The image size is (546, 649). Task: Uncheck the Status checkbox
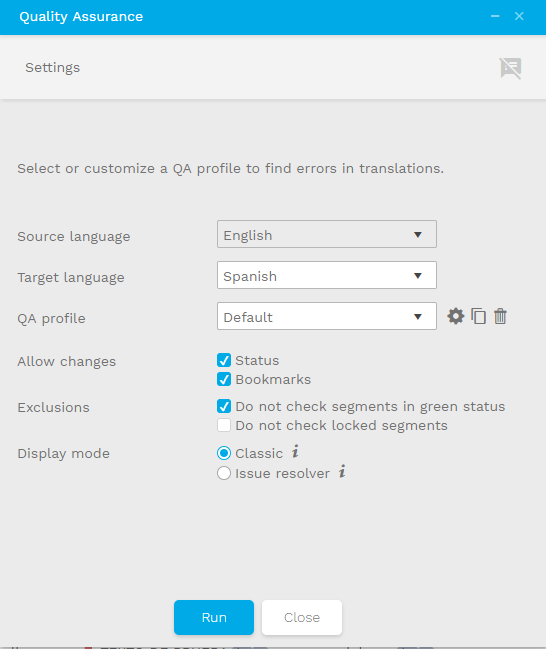tap(224, 360)
